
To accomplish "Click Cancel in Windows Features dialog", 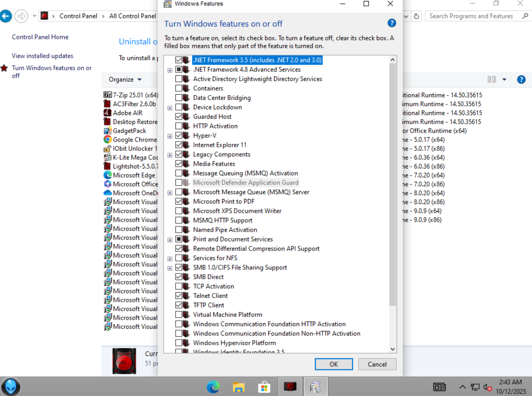I will (377, 364).
